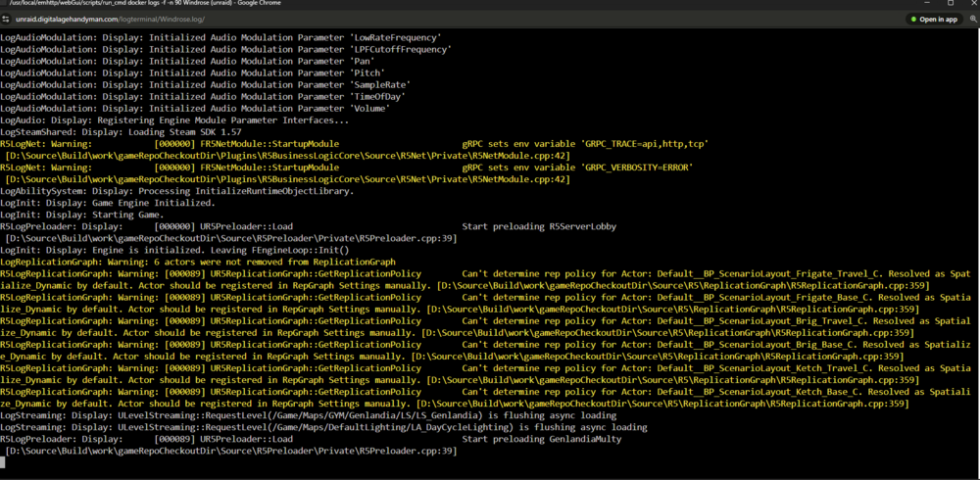Click the Open in app button
Viewport: 980px width, 480px height.
[x=933, y=20]
